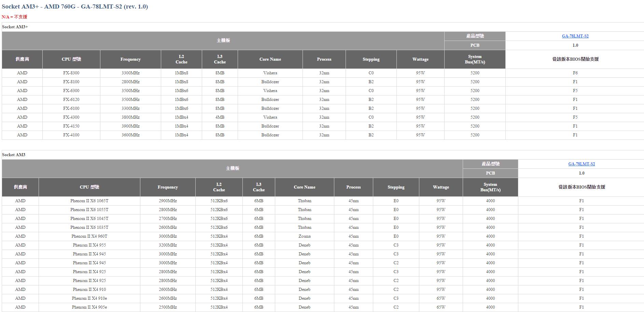Click the Frequency column header in AM3+ table
The height and width of the screenshot is (312, 644).
click(x=130, y=59)
